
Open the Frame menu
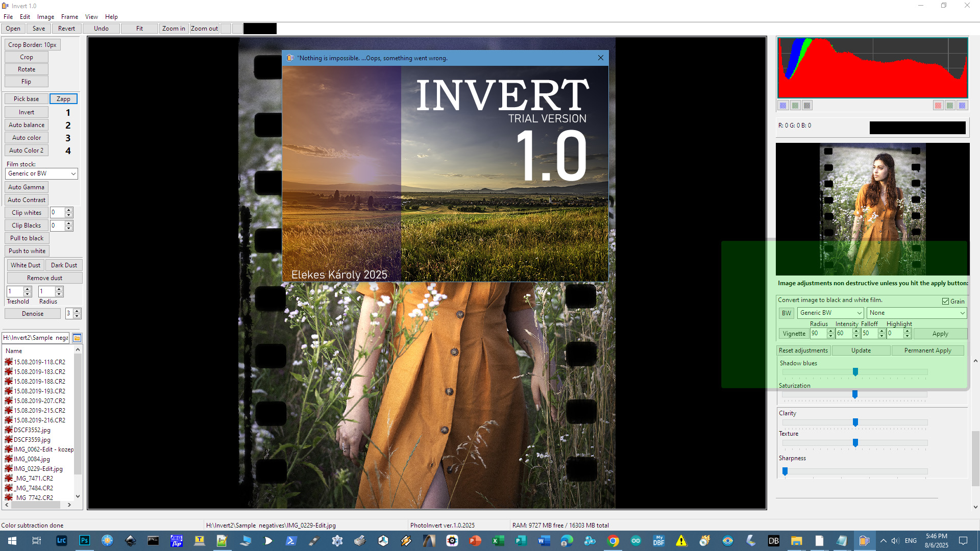(x=69, y=17)
